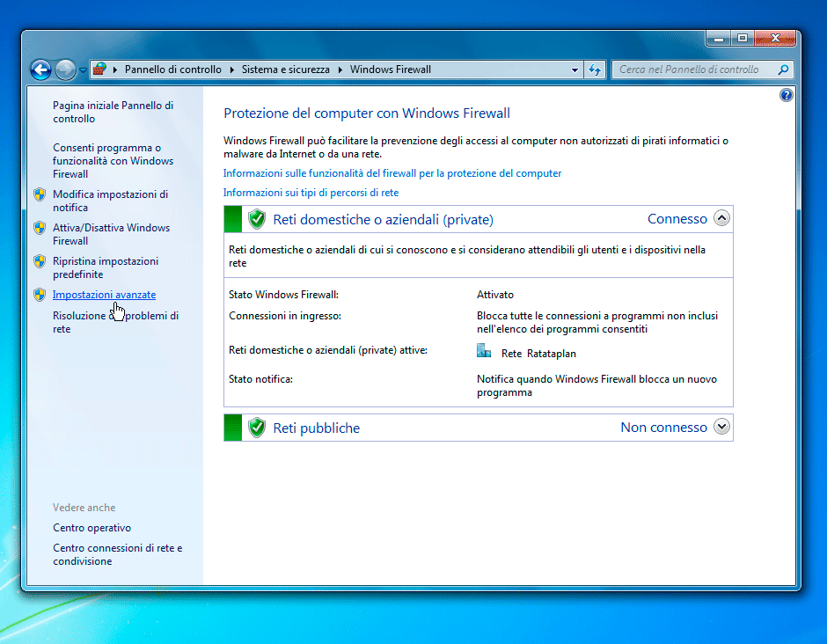Open Attiva/Disattiva Windows Firewall
This screenshot has height=644, width=827.
(x=111, y=234)
